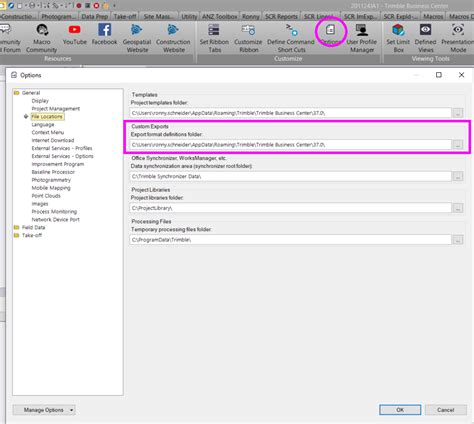474x424 pixels.
Task: Select Display in options tree
Action: coord(40,101)
